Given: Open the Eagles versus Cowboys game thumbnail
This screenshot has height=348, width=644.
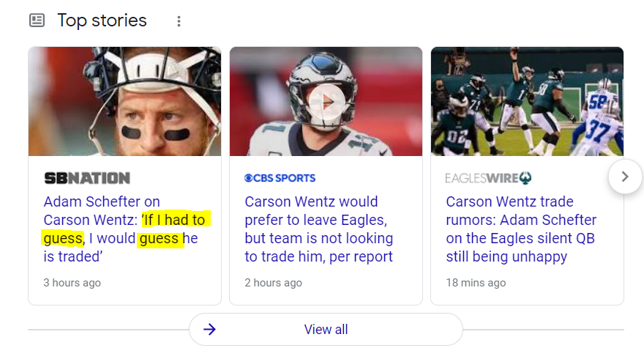Looking at the screenshot, I should (x=527, y=101).
